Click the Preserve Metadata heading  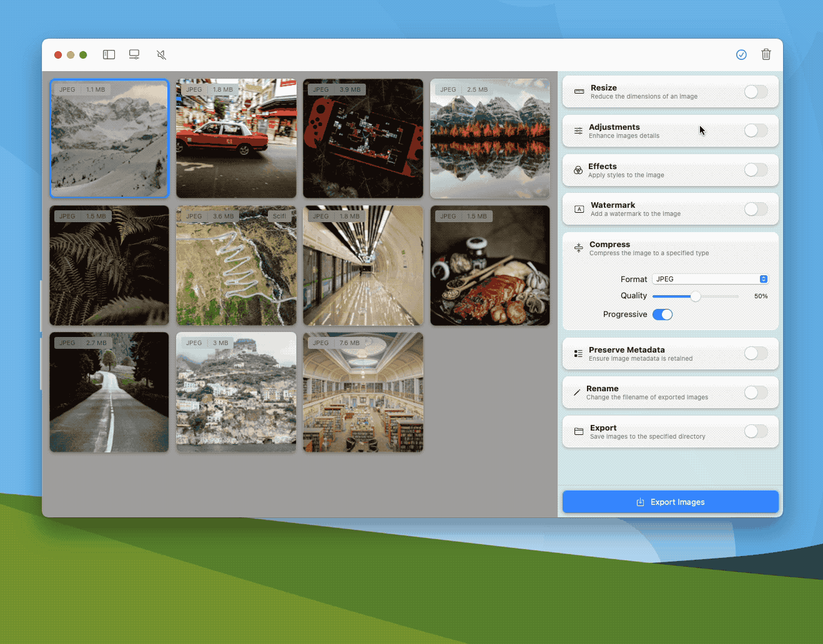pos(626,350)
